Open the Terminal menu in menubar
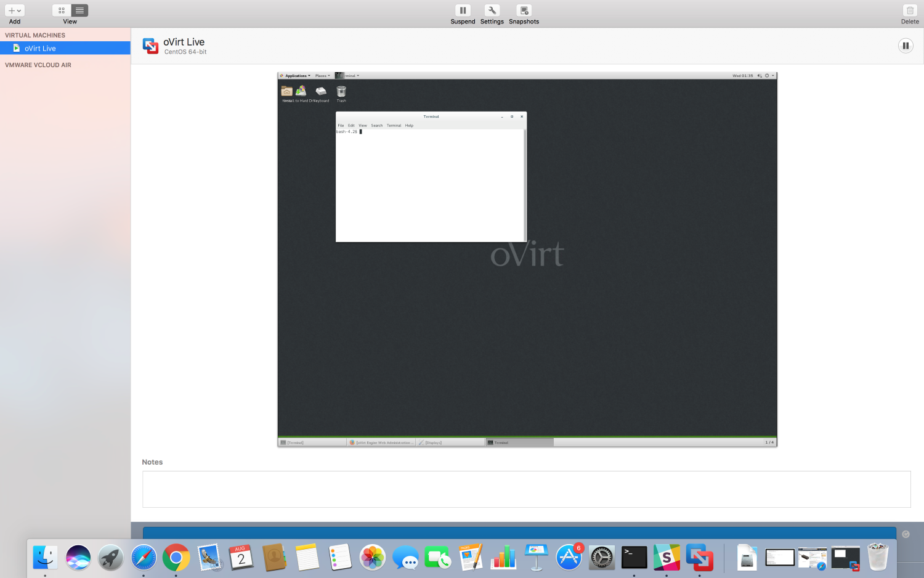This screenshot has width=924, height=578. click(x=394, y=126)
